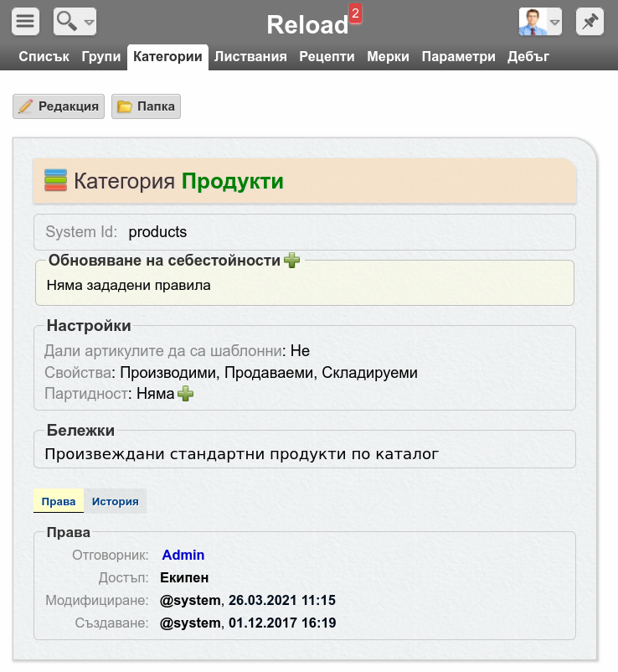The width and height of the screenshot is (618, 672).
Task: Toggle the pin icon in header
Action: pos(590,21)
